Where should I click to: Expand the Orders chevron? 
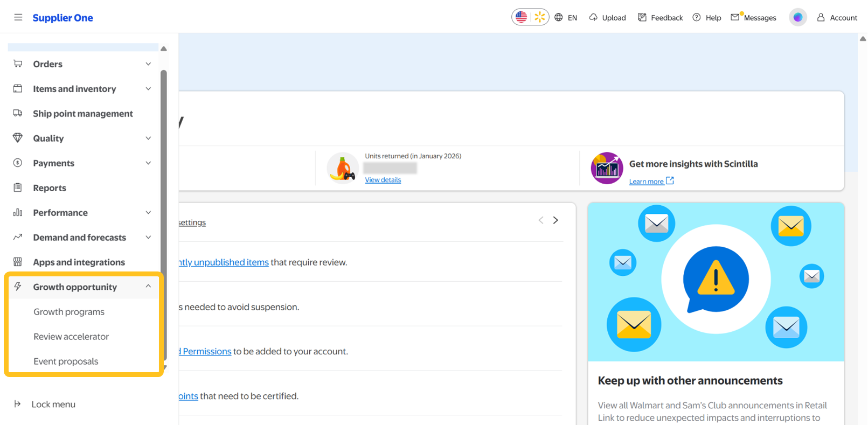tap(148, 64)
